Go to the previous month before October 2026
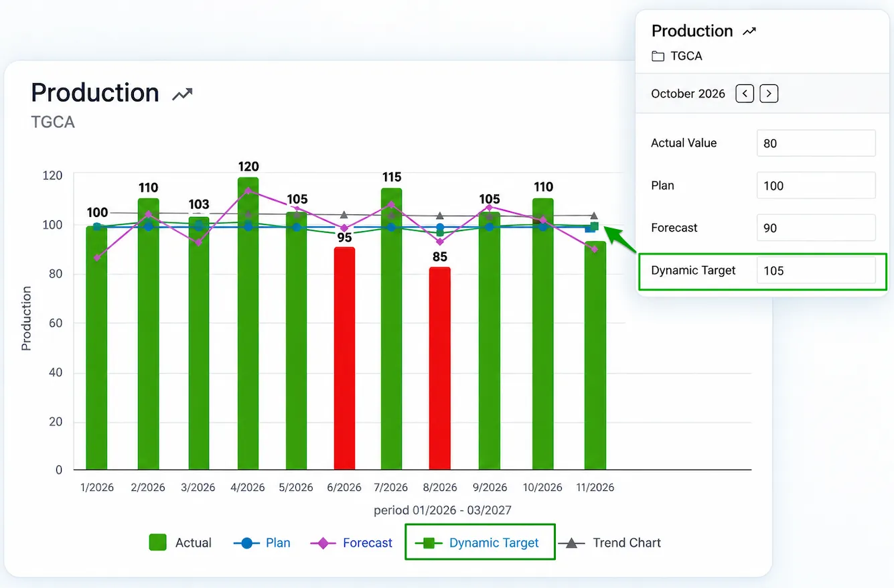Screen dimensions: 894x588 (x=745, y=94)
